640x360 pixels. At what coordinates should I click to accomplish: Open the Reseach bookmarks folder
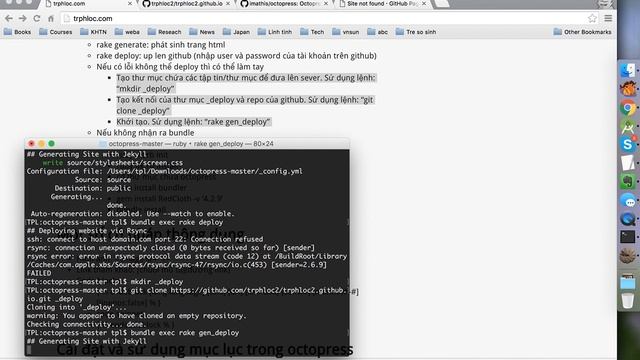click(164, 32)
